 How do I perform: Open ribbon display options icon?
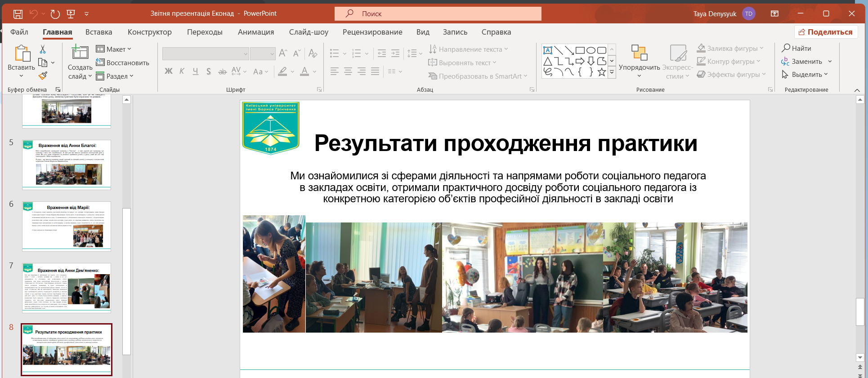(774, 13)
